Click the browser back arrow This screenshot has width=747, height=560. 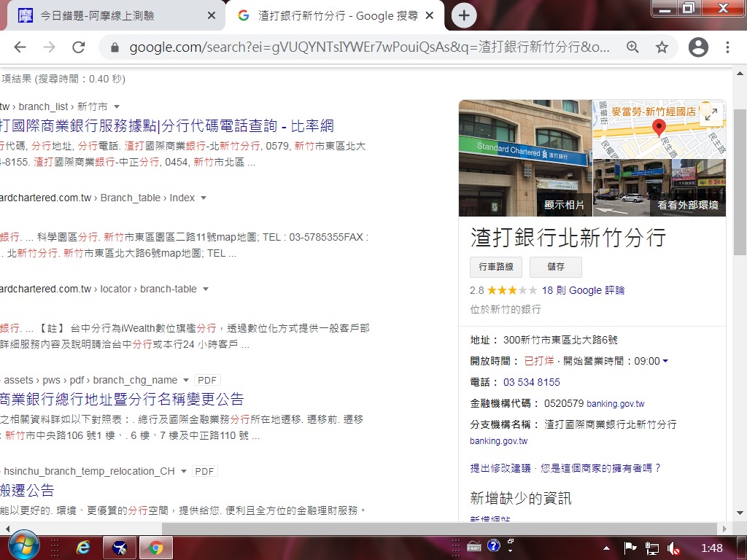20,47
